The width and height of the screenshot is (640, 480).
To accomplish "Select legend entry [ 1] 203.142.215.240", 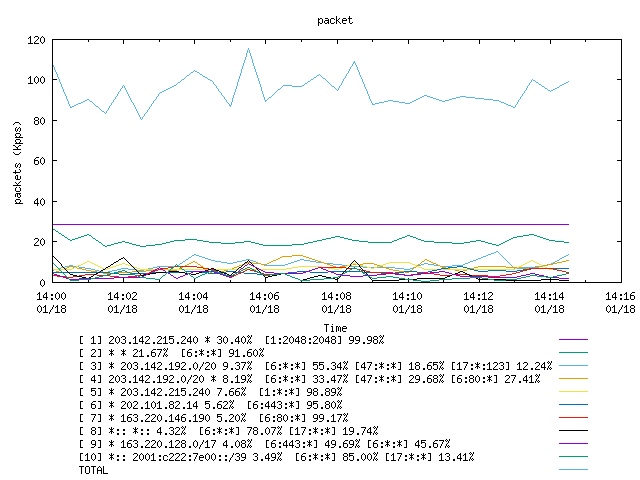I will pyautogui.click(x=231, y=340).
